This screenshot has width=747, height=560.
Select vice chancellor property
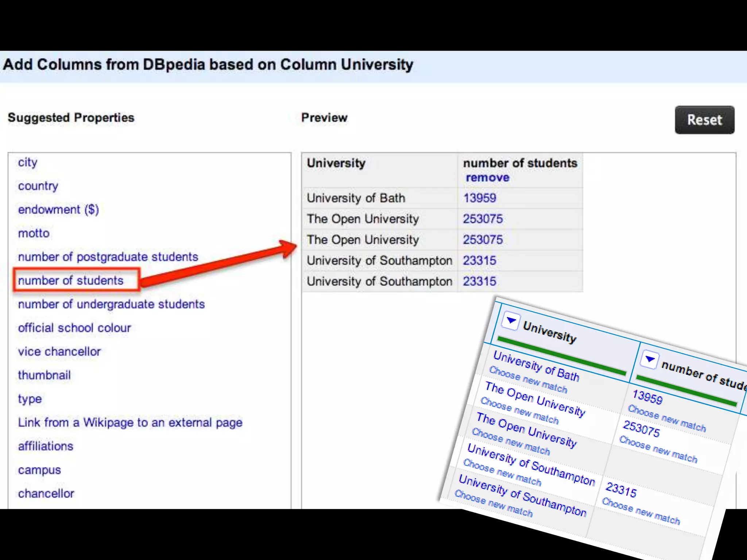coord(59,352)
